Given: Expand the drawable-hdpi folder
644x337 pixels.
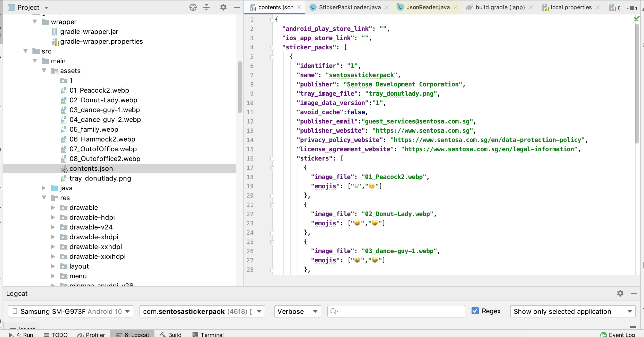Looking at the screenshot, I should [53, 217].
